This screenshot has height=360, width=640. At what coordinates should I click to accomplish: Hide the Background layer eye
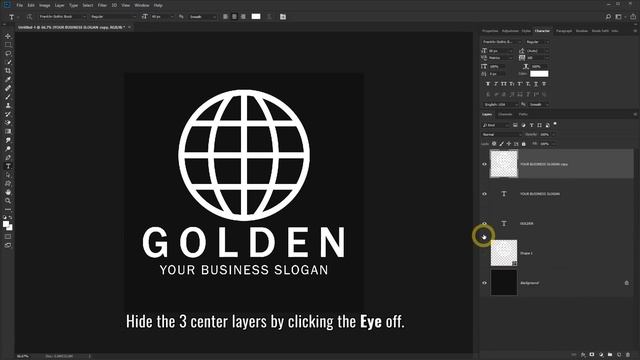pos(484,282)
